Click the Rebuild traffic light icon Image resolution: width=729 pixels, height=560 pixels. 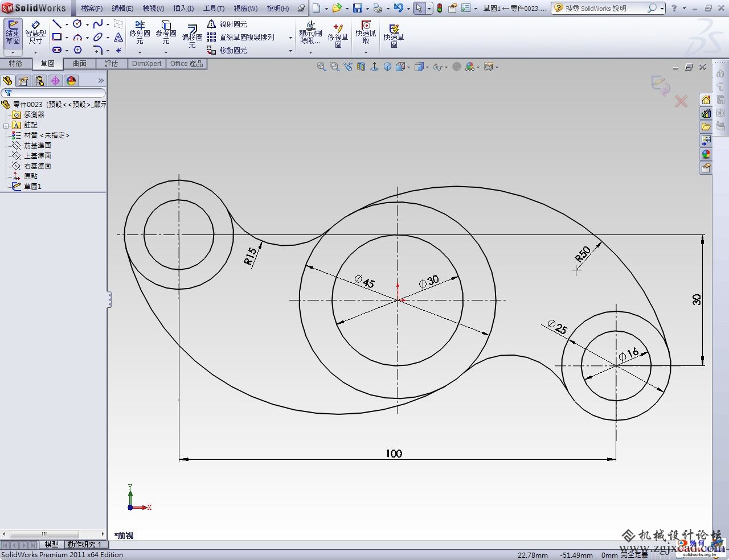tap(439, 8)
